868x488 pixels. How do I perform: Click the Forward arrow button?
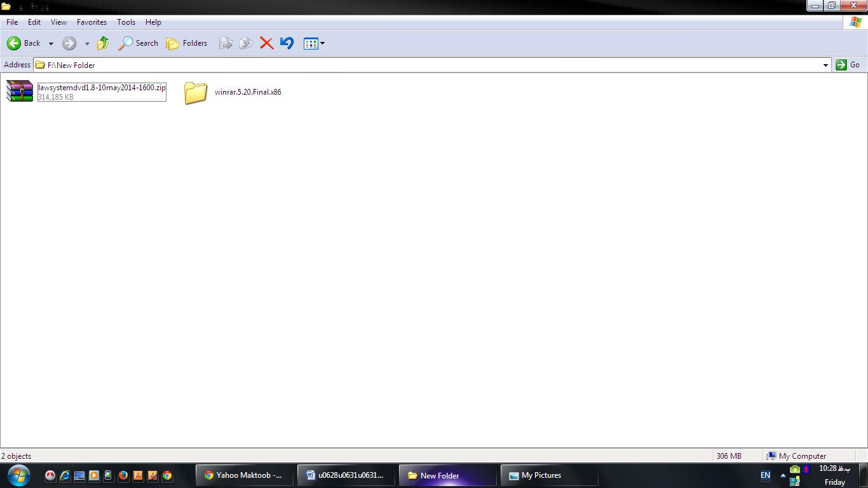69,43
